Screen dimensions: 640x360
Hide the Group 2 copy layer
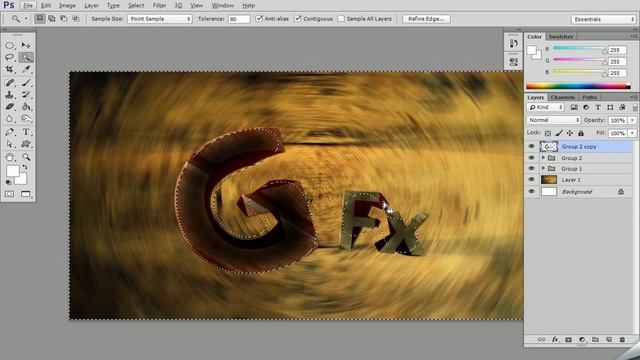pos(531,146)
